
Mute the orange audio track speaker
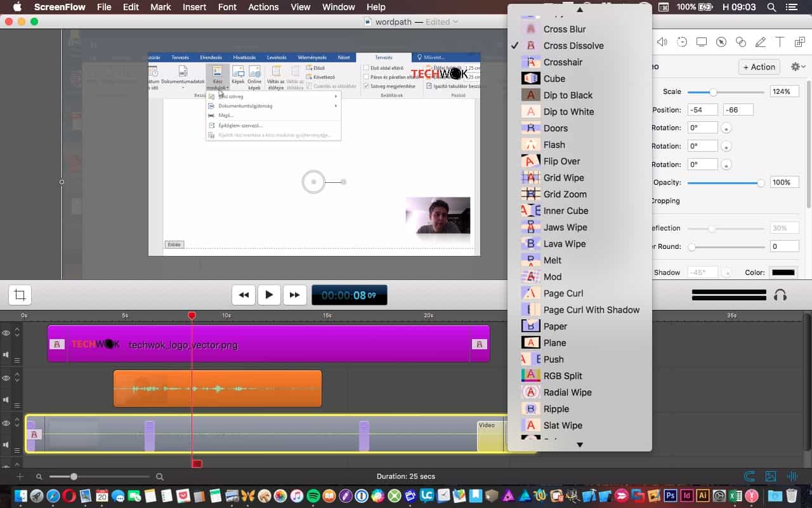[6, 400]
